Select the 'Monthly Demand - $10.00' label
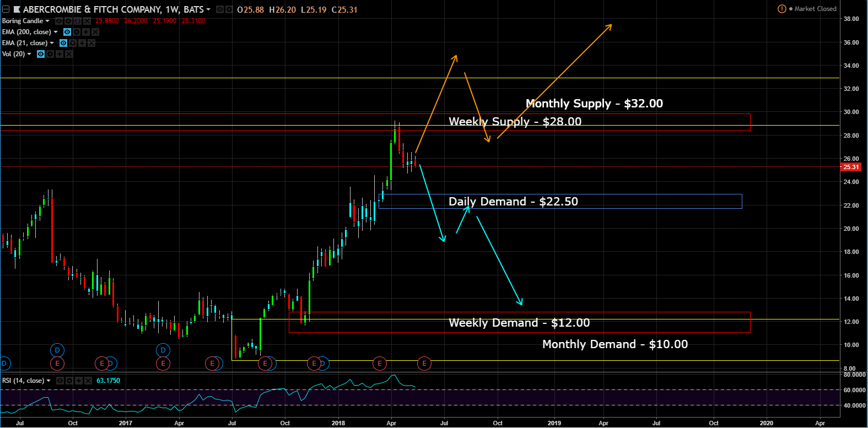868x428 pixels. pos(615,344)
